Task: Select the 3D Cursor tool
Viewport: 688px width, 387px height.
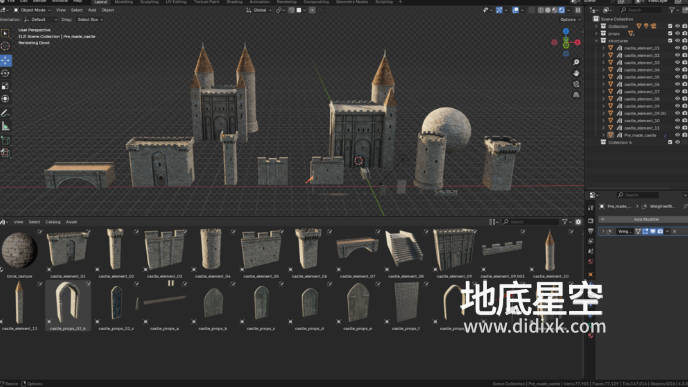Action: pyautogui.click(x=5, y=46)
